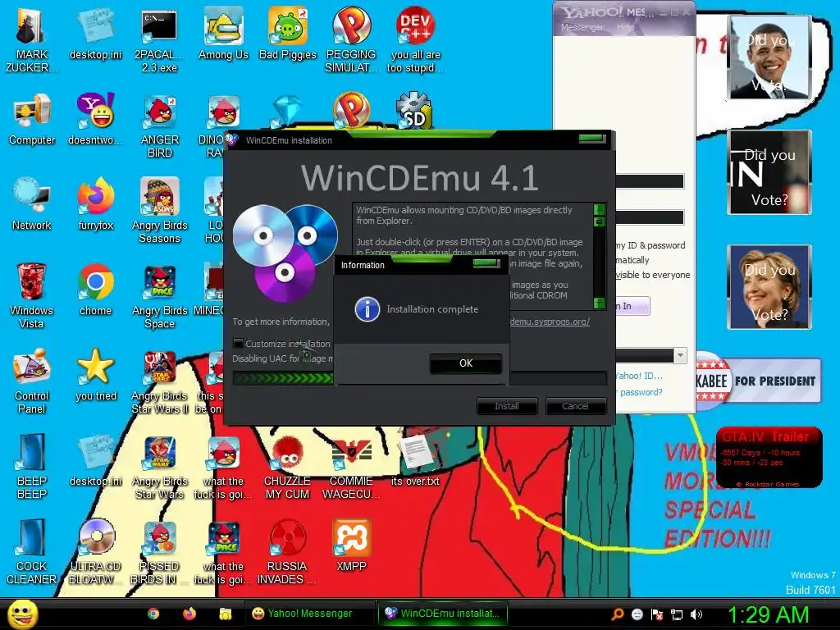
Task: Click the Obama 'Did you Vote?' gadget
Action: pyautogui.click(x=769, y=57)
